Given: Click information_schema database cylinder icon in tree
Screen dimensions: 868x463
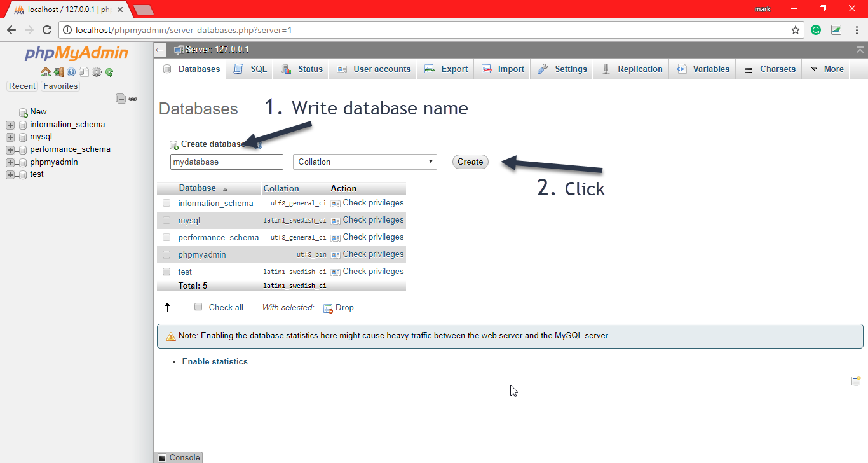Looking at the screenshot, I should pos(23,125).
